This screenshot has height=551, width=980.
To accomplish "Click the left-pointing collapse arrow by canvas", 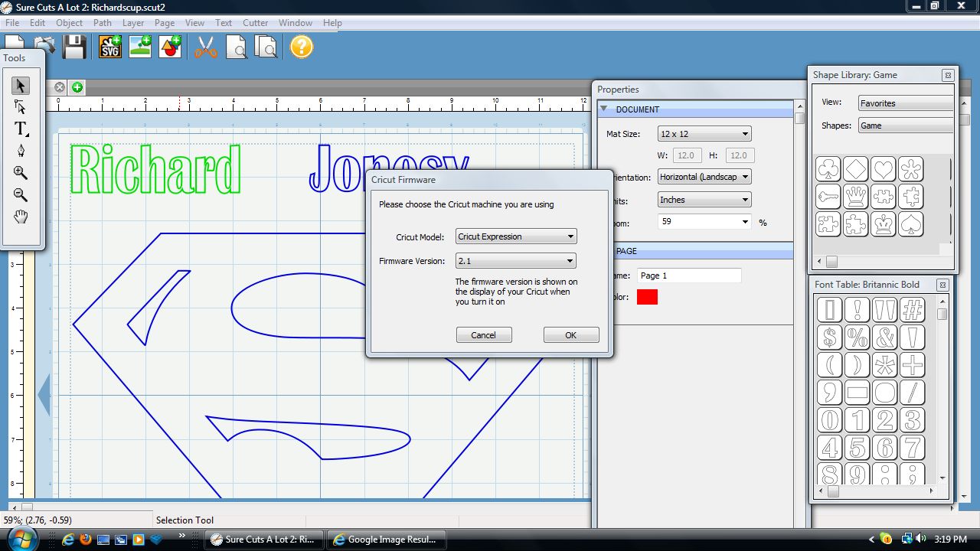I will 44,396.
